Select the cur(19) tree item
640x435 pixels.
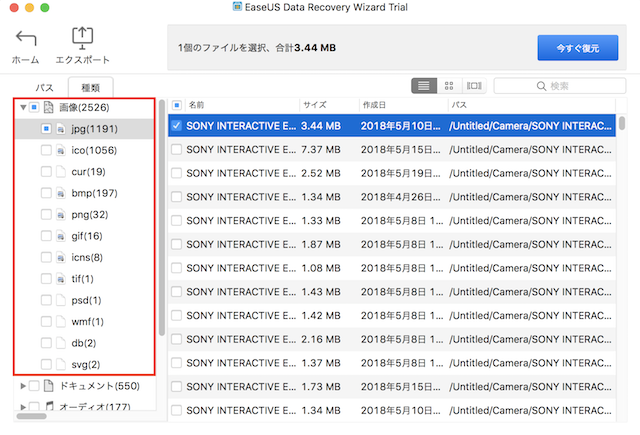[88, 172]
